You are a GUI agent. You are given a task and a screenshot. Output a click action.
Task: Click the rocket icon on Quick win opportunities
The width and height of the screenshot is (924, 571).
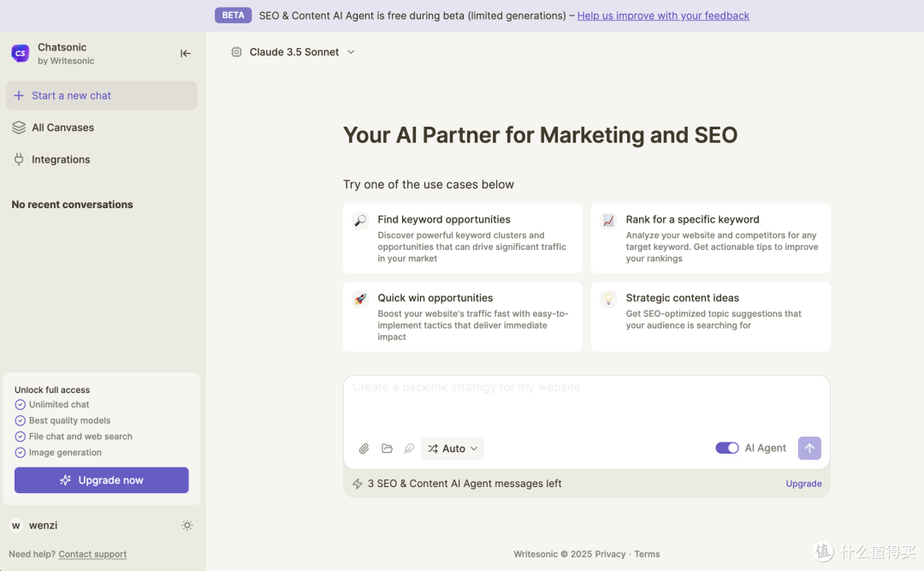click(360, 299)
